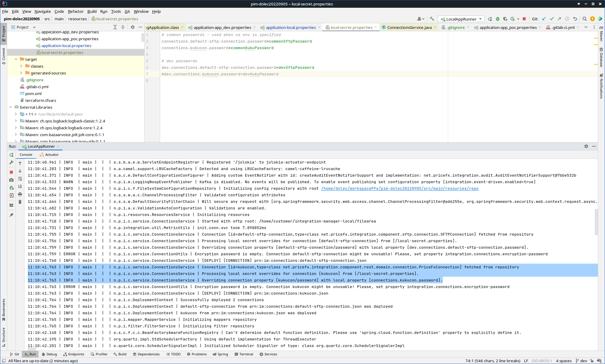Expand logback-classic Maven library
This screenshot has height=364, width=605.
pyautogui.click(x=16, y=121)
